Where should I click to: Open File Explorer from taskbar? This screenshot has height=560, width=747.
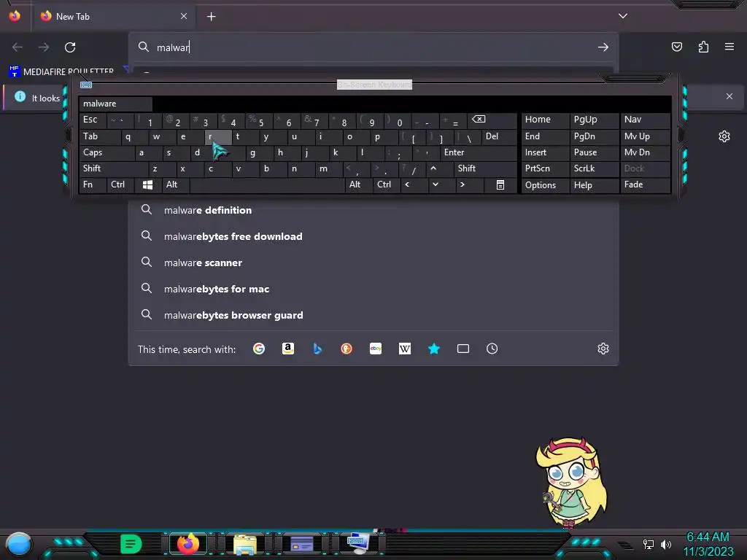[245, 544]
